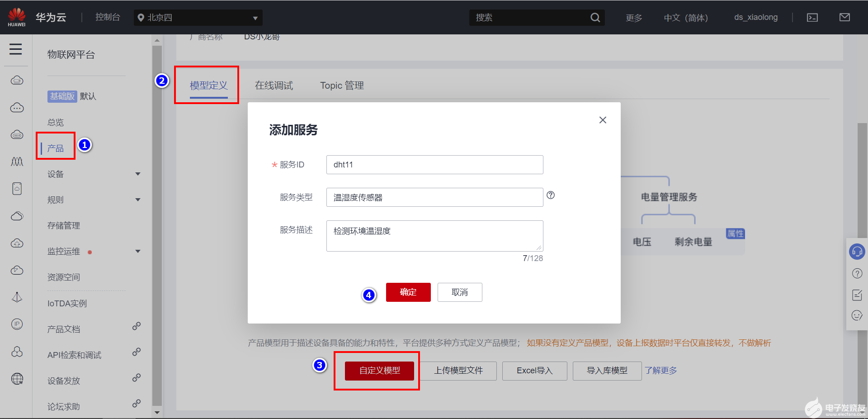Click the 物联网平台 title

[71, 55]
